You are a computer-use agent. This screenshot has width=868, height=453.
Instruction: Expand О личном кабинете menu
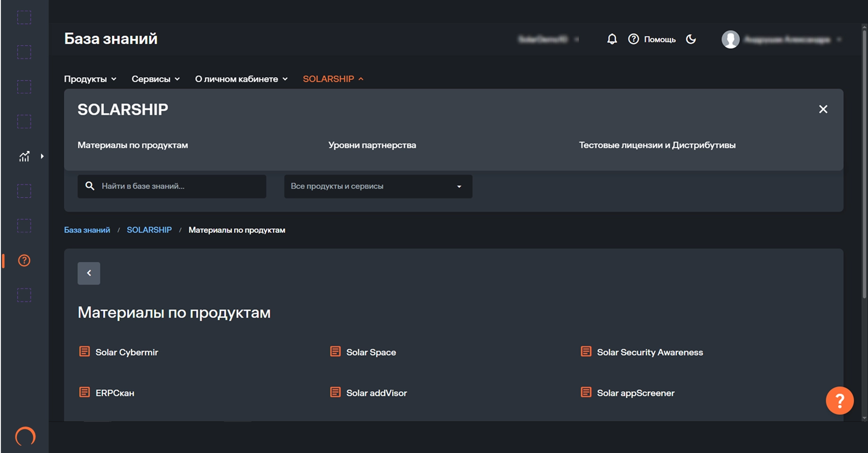tap(241, 79)
